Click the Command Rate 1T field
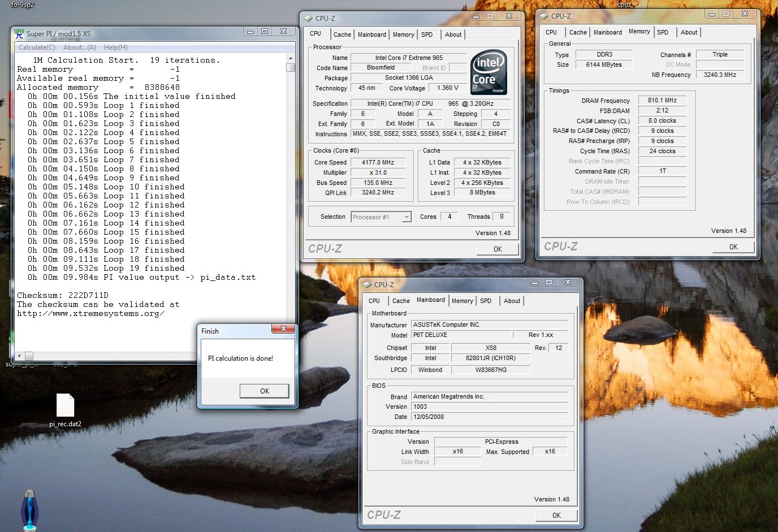The width and height of the screenshot is (778, 532). click(x=662, y=171)
